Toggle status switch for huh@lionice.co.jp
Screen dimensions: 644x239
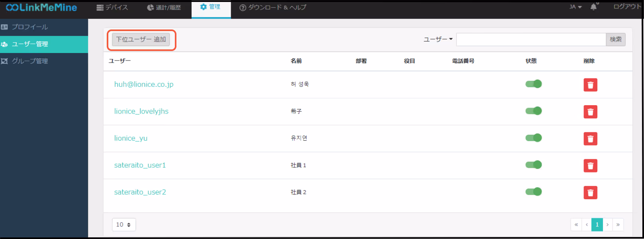[533, 84]
